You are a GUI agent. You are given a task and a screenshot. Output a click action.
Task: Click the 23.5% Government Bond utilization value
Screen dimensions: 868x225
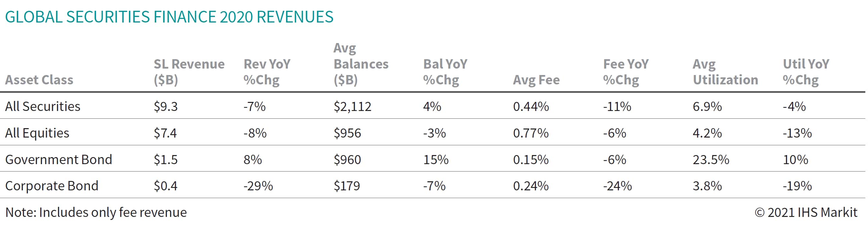coord(711,159)
